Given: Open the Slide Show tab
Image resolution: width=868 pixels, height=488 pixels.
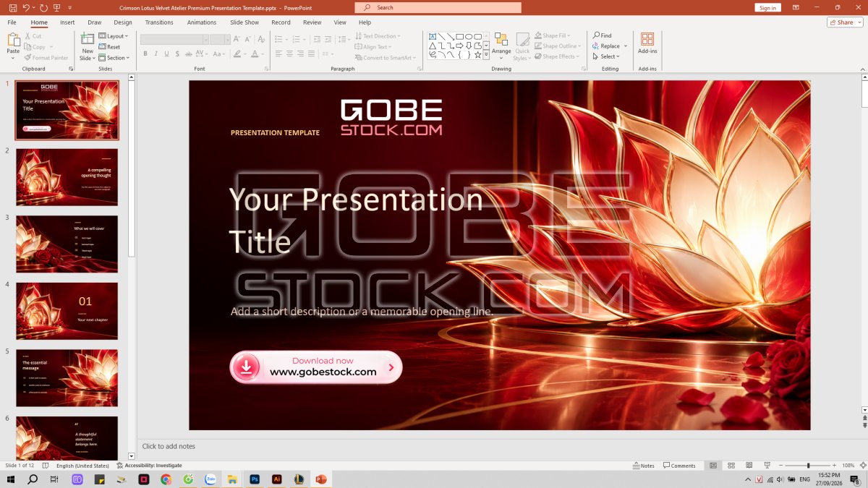Looking at the screenshot, I should (244, 22).
